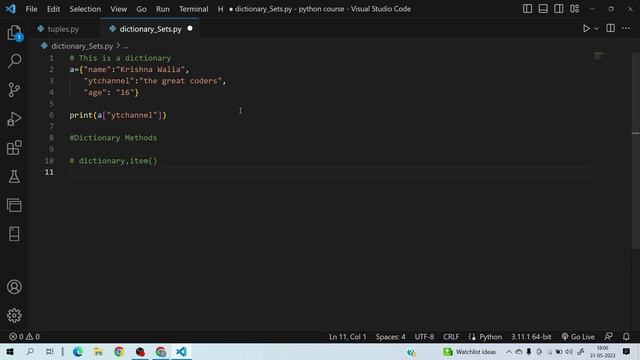Click the minimap preview
This screenshot has width=640, height=360.
click(x=598, y=56)
